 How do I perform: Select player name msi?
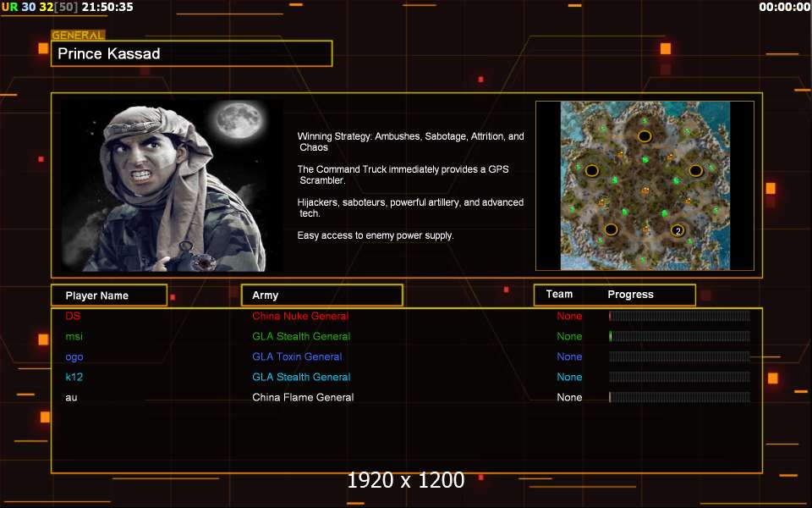[74, 336]
